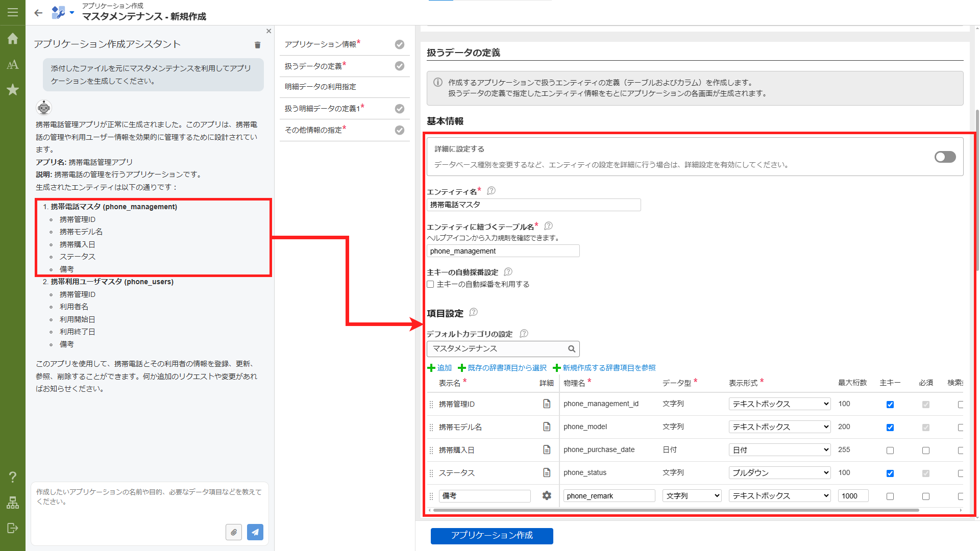The image size is (980, 551).
Task: Open 表示形式 dropdown for ステータス row
Action: (779, 472)
